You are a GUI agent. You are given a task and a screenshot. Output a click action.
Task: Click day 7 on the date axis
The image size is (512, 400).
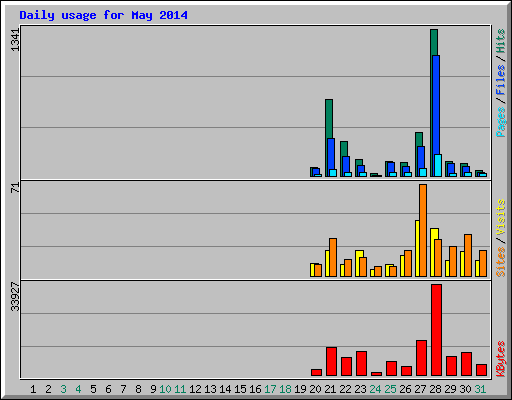[x=123, y=389]
